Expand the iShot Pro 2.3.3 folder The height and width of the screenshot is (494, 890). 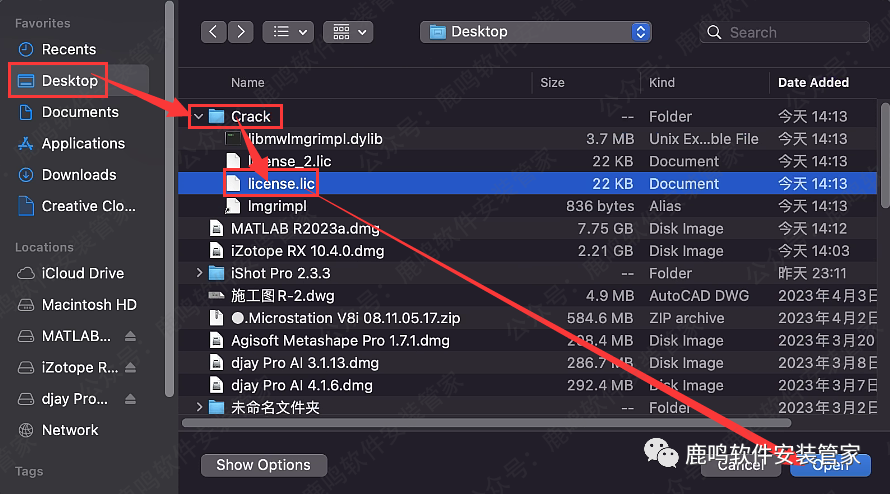(199, 273)
